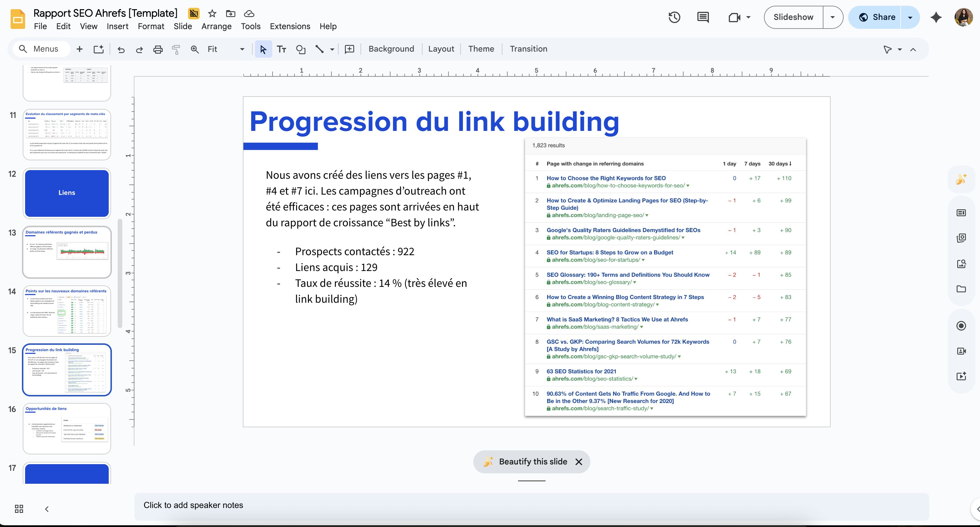980x527 pixels.
Task: Activate the Zoom tool
Action: (194, 49)
